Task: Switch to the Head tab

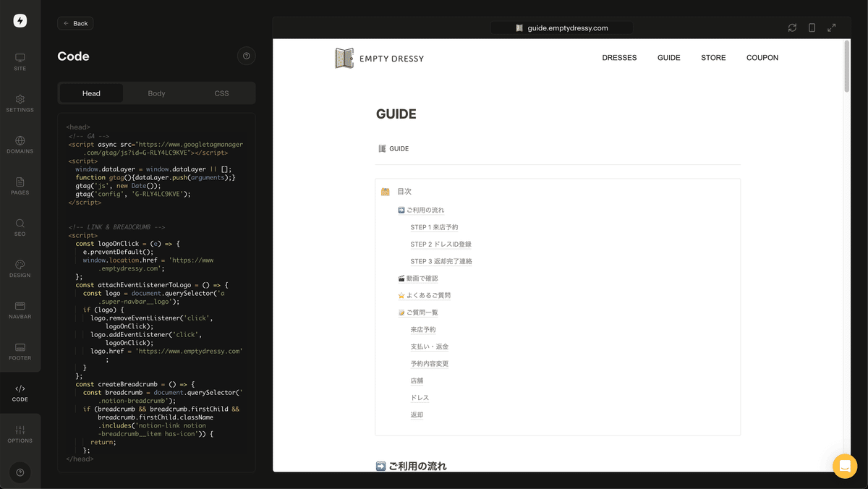Action: click(x=91, y=93)
